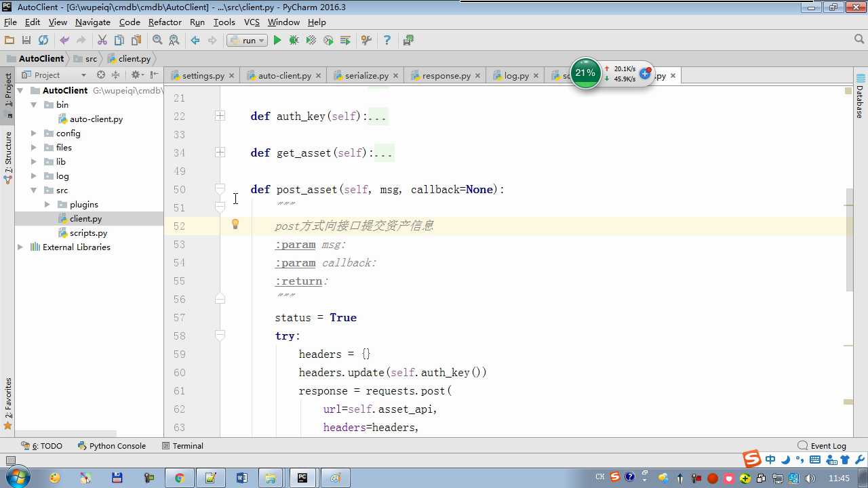The height and width of the screenshot is (488, 868).
Task: Collapse the AutoClient root folder
Action: tap(20, 90)
